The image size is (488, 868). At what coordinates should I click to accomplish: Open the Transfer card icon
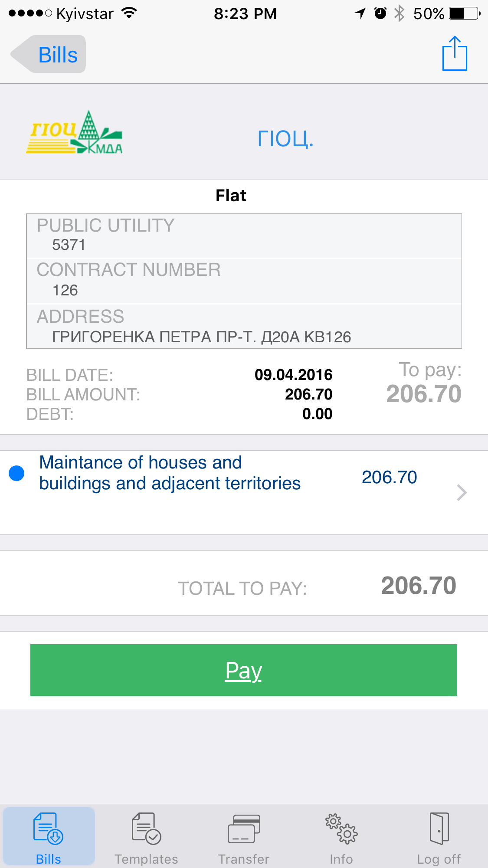click(x=244, y=829)
